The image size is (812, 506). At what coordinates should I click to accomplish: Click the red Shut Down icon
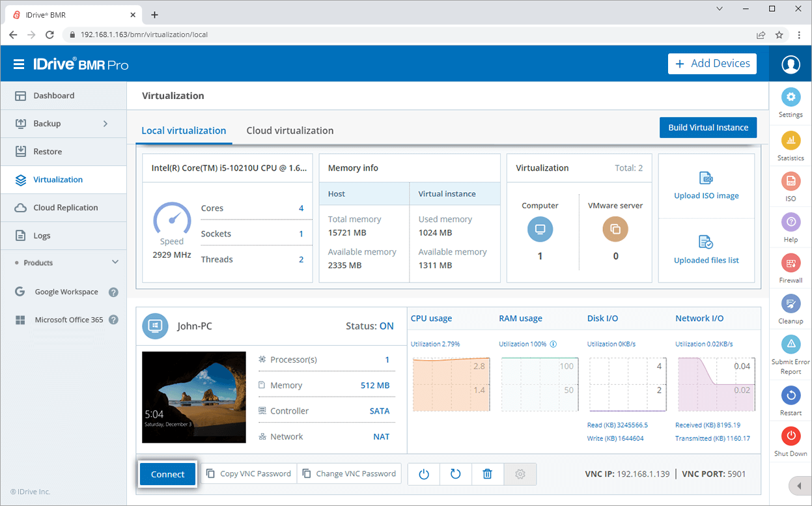click(791, 436)
